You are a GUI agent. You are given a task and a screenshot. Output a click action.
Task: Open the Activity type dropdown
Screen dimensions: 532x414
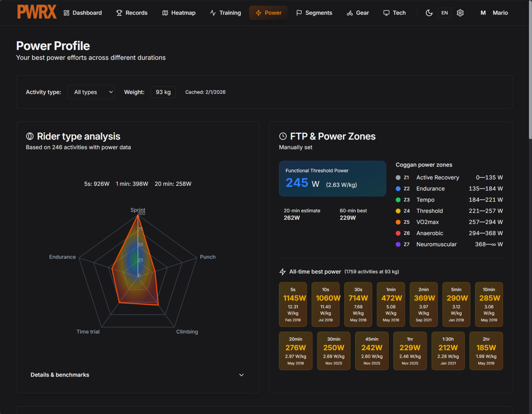click(91, 92)
